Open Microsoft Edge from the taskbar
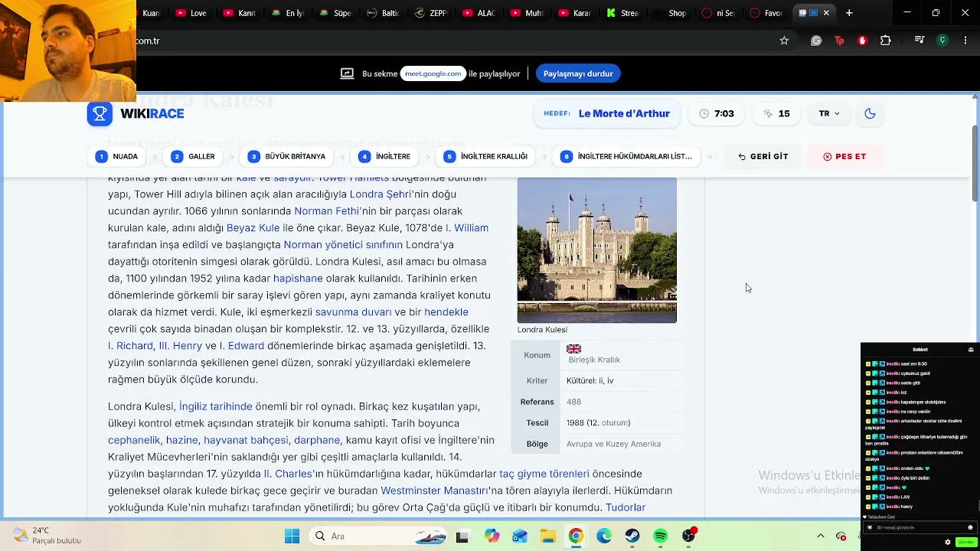 click(604, 536)
